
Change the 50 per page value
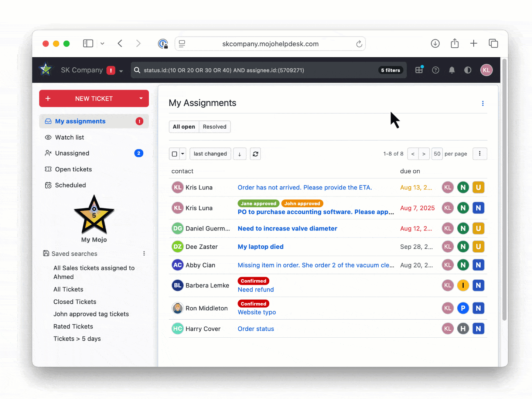(x=437, y=154)
